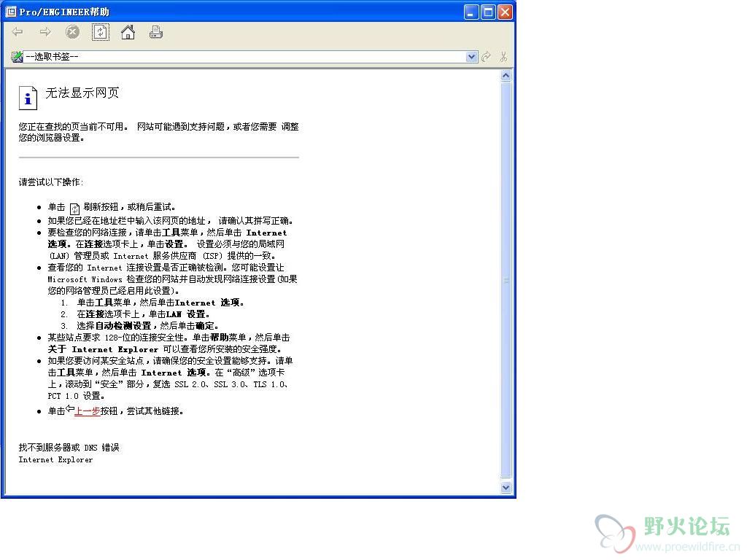Click the 找不到服务器或 DNS 错误 text

pos(69,447)
